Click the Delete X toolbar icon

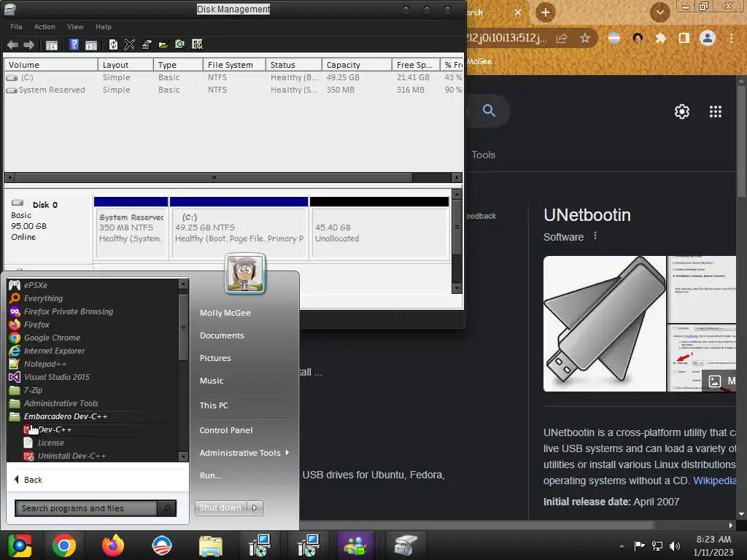[x=130, y=44]
